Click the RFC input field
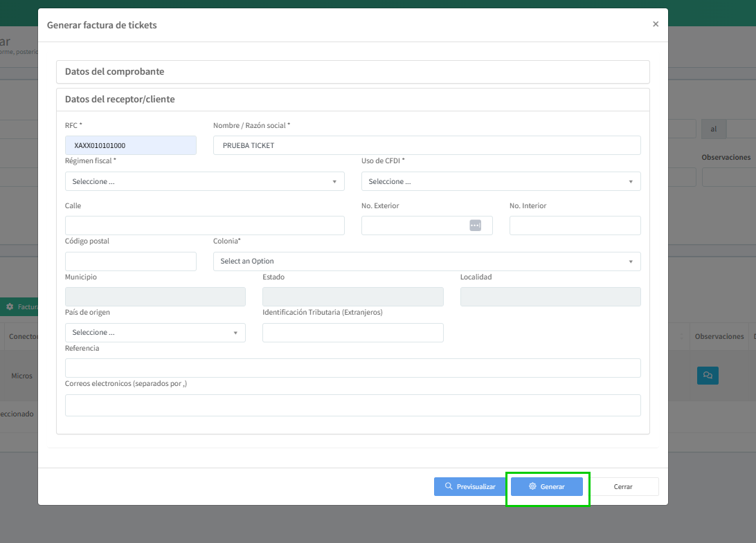 point(131,145)
